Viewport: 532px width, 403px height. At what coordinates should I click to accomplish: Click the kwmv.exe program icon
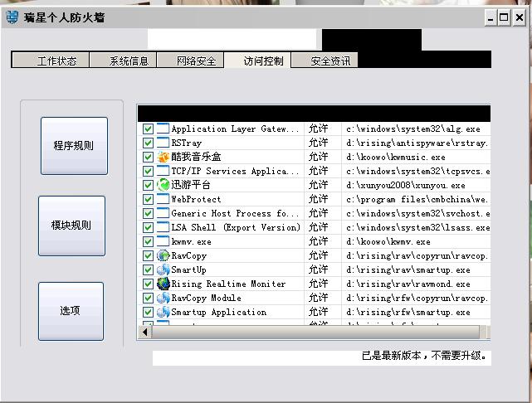point(163,241)
